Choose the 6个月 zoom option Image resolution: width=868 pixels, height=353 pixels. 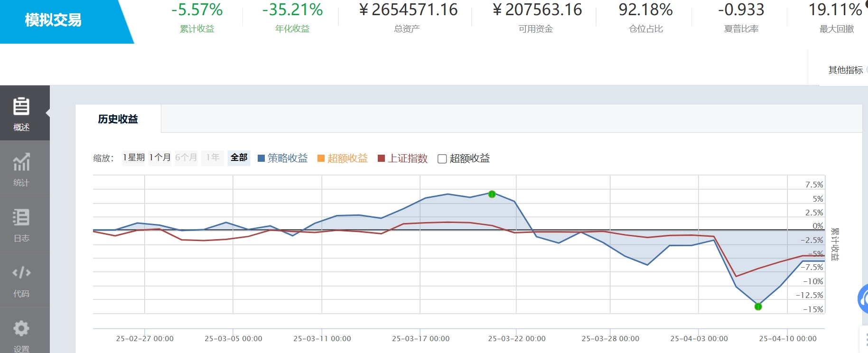[186, 158]
